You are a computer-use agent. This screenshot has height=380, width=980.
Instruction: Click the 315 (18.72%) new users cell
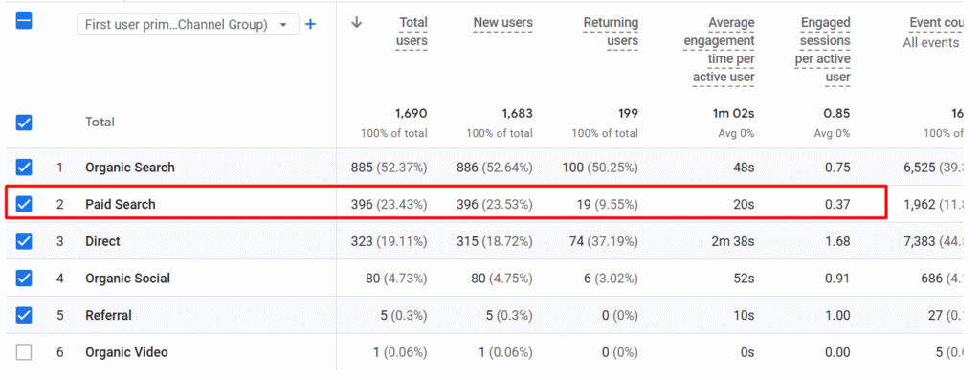coord(495,241)
